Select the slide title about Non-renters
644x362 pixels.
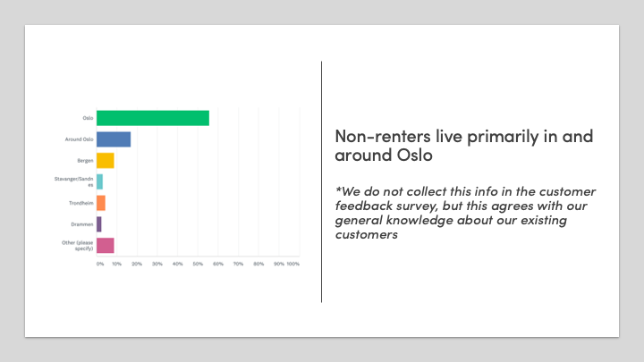[464, 146]
